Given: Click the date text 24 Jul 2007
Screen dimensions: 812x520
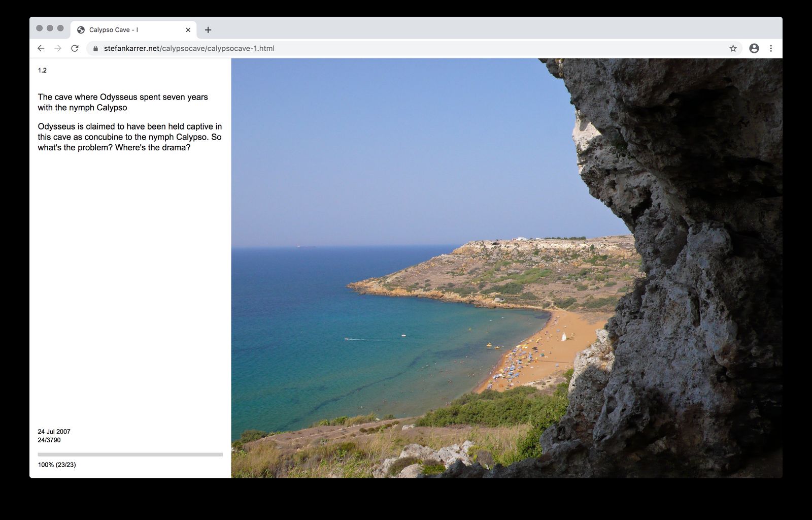Looking at the screenshot, I should [x=54, y=431].
